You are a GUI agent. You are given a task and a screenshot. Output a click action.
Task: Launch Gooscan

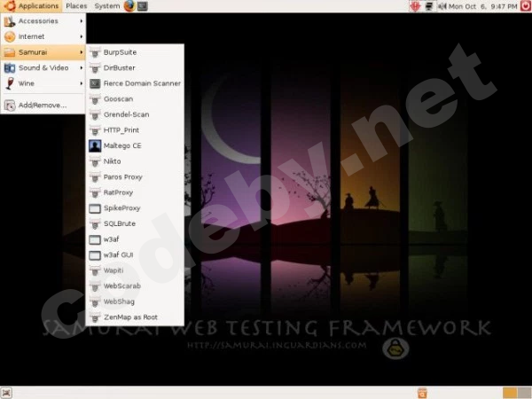point(135,99)
